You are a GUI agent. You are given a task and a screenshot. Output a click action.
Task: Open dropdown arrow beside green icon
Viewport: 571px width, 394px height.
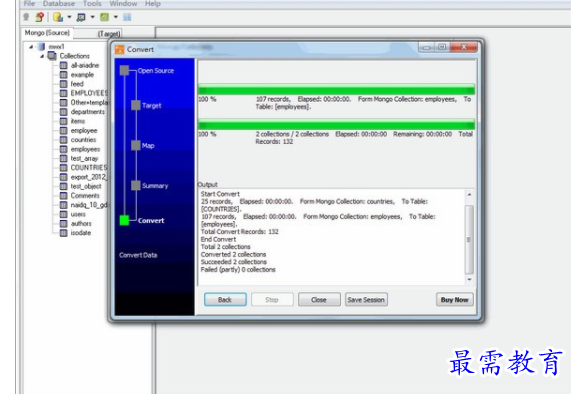116,17
